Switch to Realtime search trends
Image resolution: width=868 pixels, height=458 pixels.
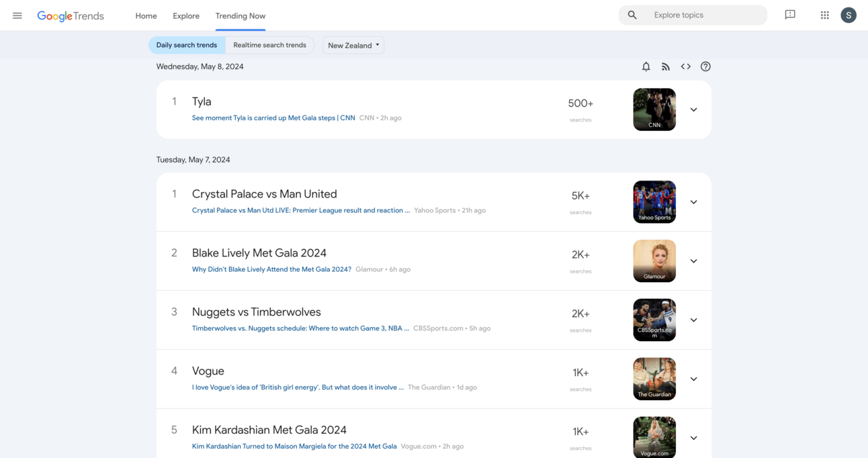click(269, 45)
